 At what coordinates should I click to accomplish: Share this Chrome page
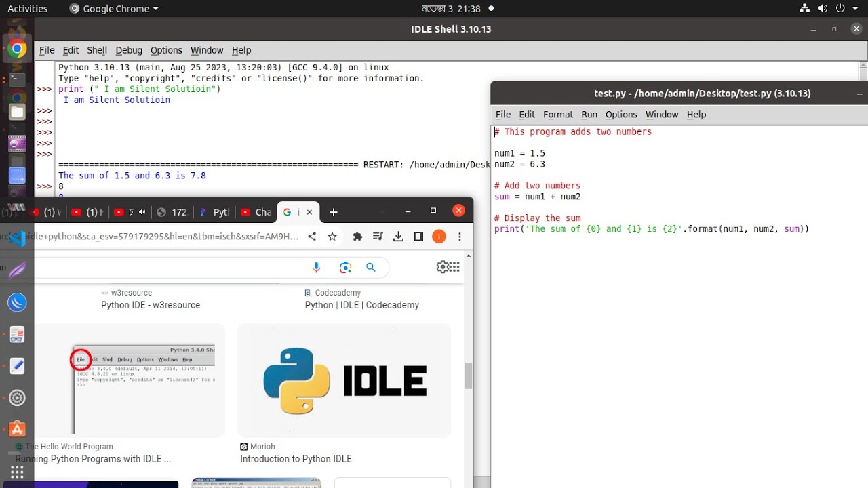pos(312,237)
